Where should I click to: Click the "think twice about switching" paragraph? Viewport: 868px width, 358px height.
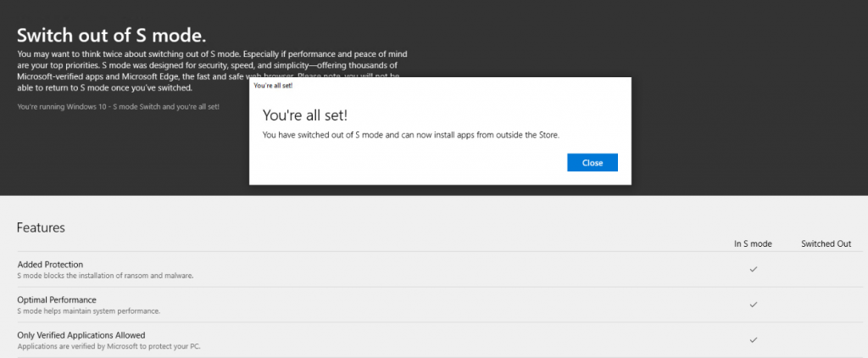coord(213,71)
